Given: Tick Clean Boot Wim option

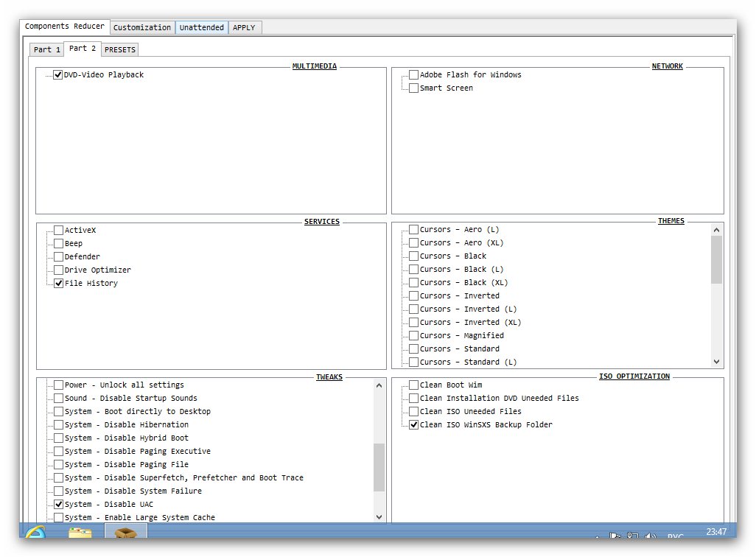Looking at the screenshot, I should pyautogui.click(x=413, y=385).
